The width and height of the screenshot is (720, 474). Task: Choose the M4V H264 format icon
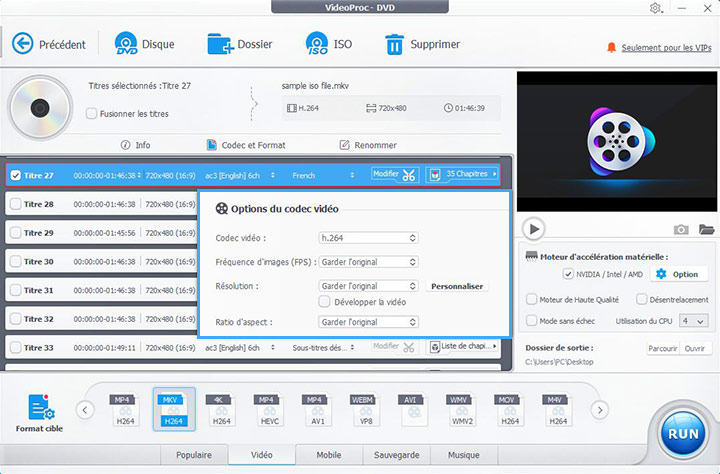(x=558, y=409)
